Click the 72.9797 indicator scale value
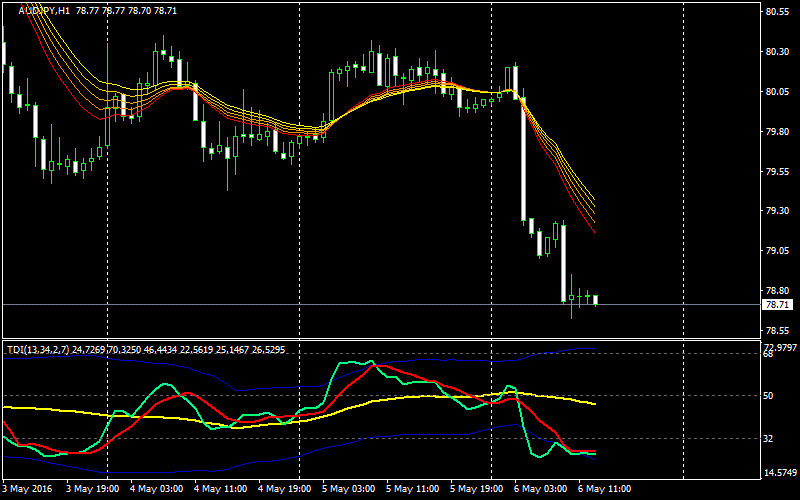The height and width of the screenshot is (500, 800). tap(780, 347)
